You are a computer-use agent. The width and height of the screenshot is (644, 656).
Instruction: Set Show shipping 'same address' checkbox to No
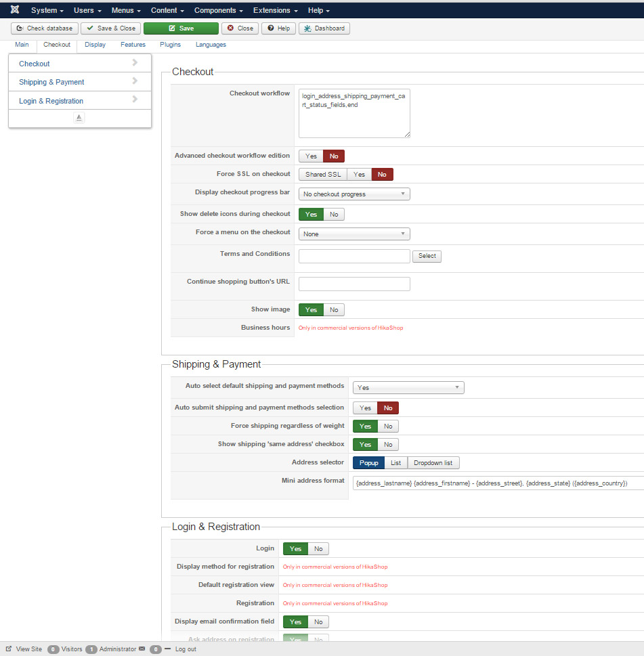pyautogui.click(x=388, y=445)
